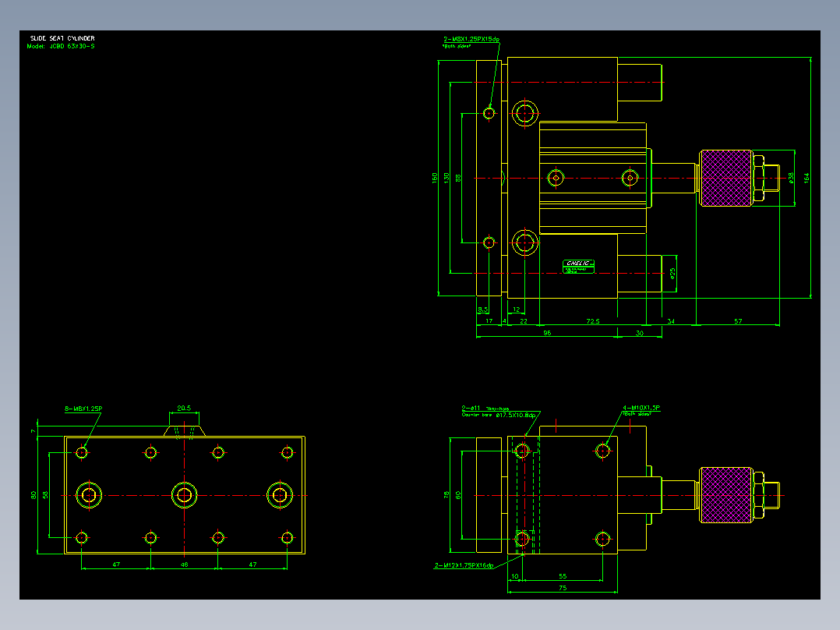Select the '8-M8X1.25P' thread callout

83,409
